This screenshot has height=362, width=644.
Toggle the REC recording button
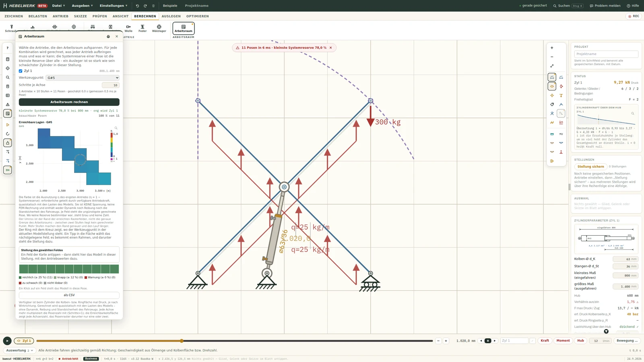[634, 16]
